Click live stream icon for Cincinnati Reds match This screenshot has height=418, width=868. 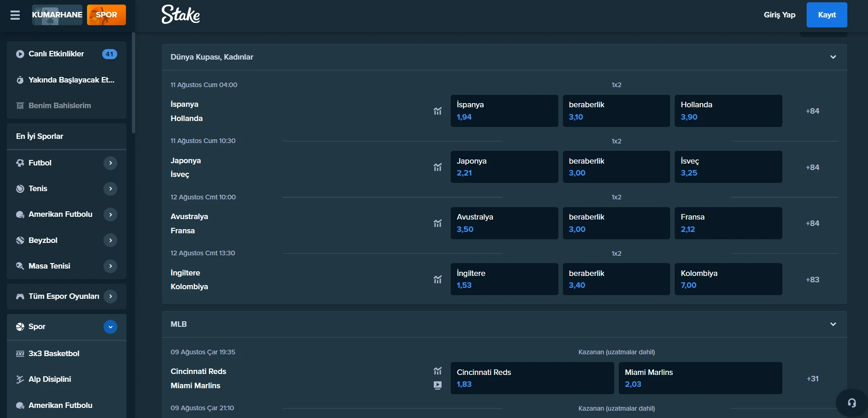(437, 385)
